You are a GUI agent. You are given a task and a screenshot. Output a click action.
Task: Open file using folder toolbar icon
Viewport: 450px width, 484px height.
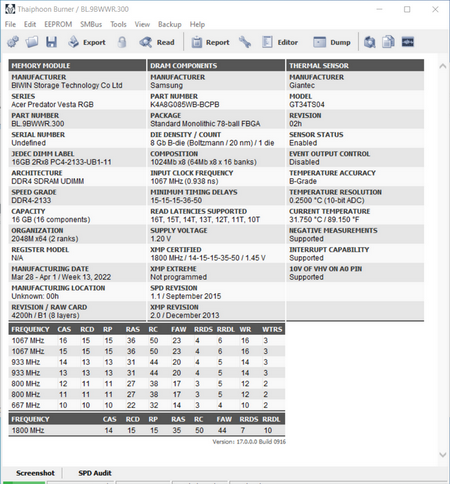click(x=32, y=42)
